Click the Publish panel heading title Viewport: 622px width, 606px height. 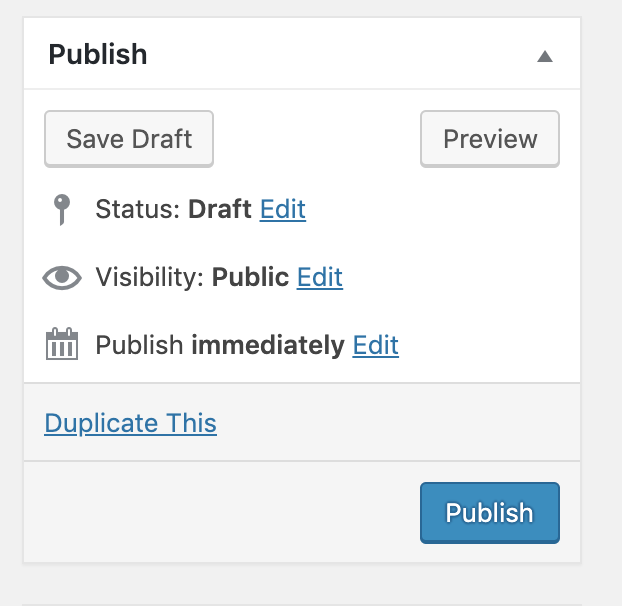tap(98, 54)
